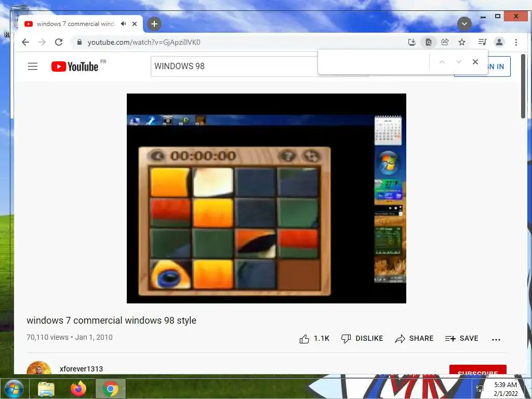Screen dimensions: 532x399
Task: Open more actions three-dot menu under video
Action: [496, 339]
